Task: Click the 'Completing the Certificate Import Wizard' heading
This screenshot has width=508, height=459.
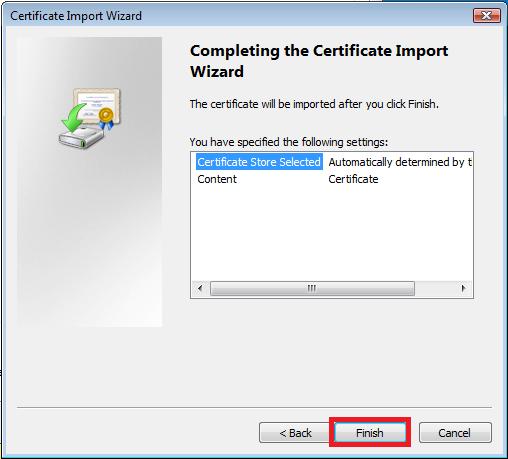Action: pyautogui.click(x=319, y=61)
